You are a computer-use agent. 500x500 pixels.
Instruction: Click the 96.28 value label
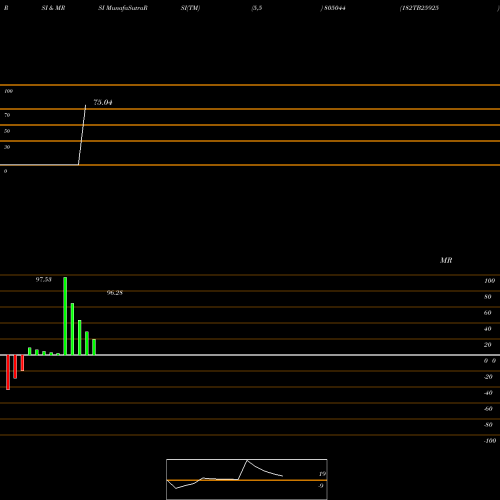[115, 293]
